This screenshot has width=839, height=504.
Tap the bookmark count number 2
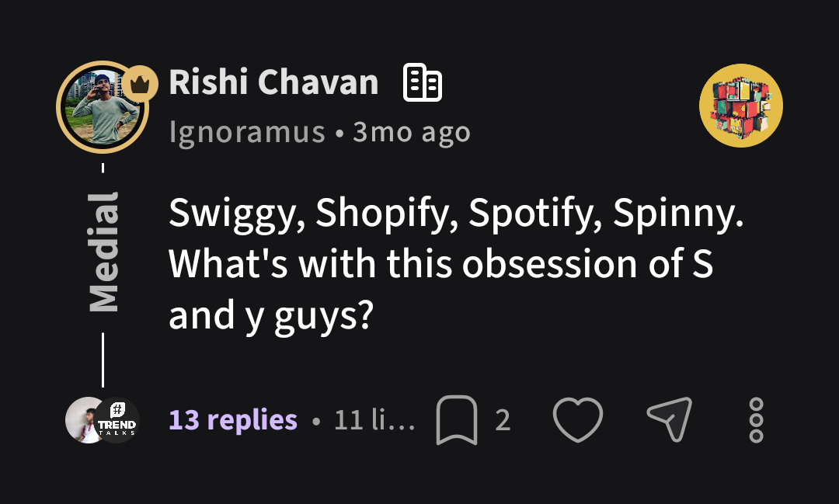point(503,420)
